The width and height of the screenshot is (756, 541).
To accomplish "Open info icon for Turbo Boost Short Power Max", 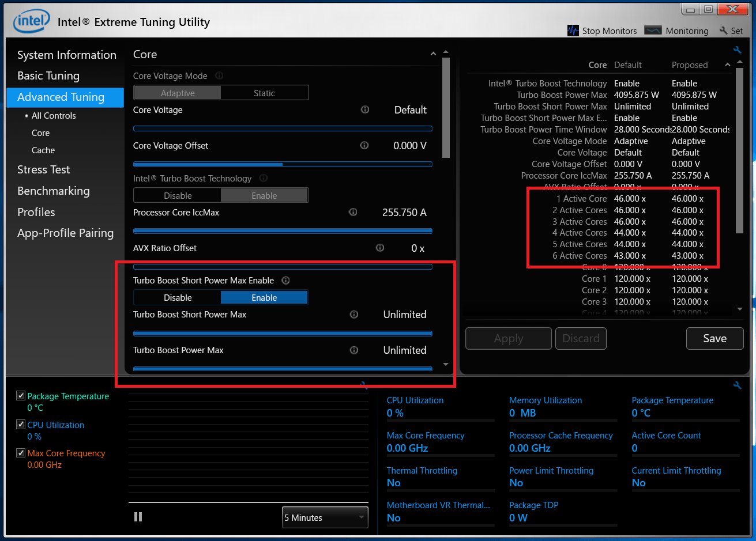I will tap(354, 314).
